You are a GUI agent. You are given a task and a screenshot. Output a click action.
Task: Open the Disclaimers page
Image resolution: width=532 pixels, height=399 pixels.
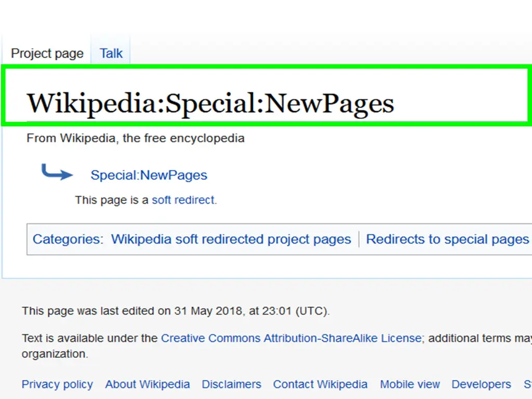[x=231, y=384]
